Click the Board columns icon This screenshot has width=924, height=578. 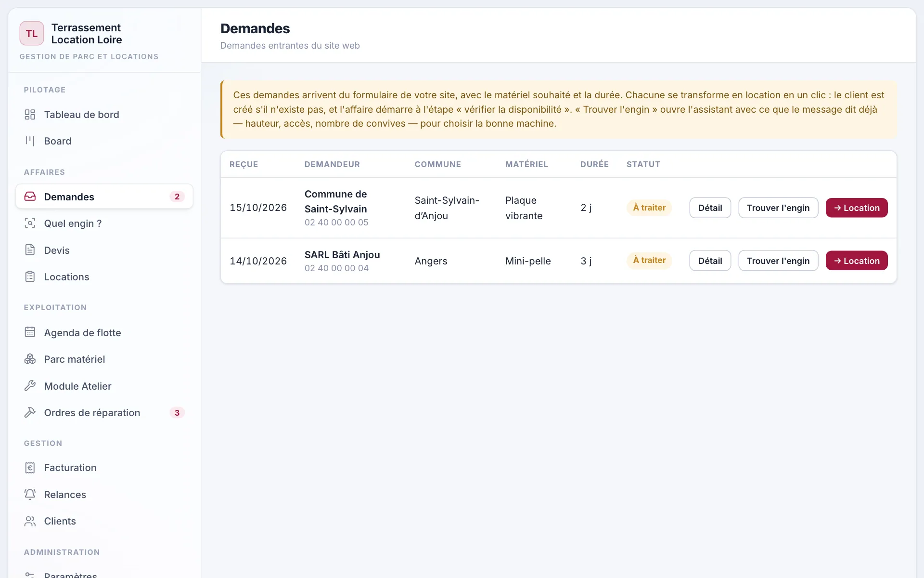30,141
